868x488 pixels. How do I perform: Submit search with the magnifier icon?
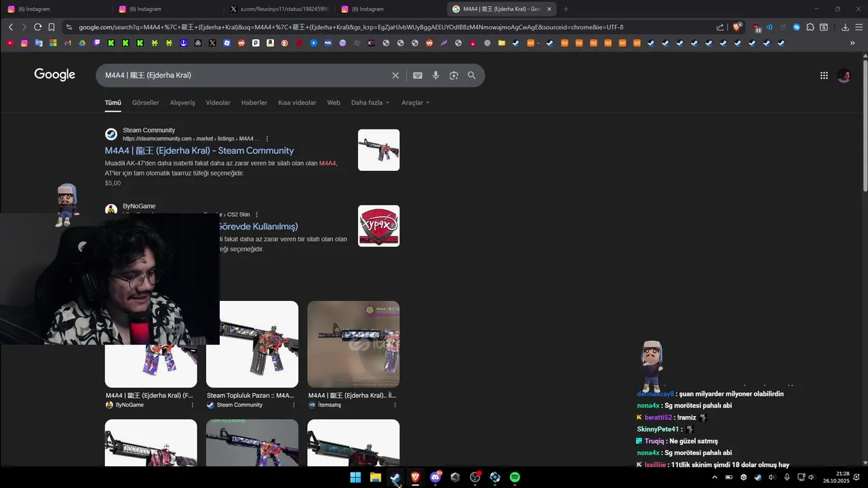click(x=472, y=75)
